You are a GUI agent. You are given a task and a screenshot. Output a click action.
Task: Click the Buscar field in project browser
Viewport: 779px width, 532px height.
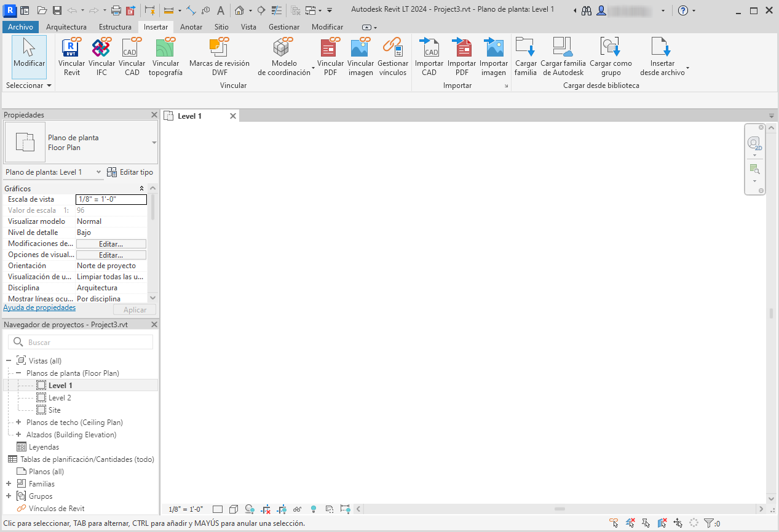[x=81, y=342]
